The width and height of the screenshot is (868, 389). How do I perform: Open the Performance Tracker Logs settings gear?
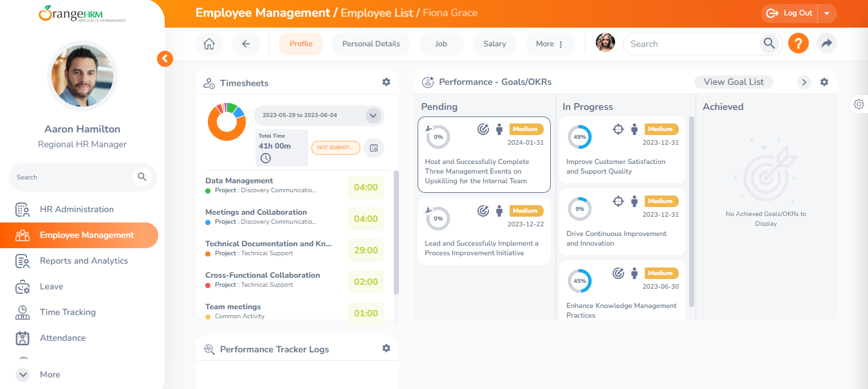(386, 348)
